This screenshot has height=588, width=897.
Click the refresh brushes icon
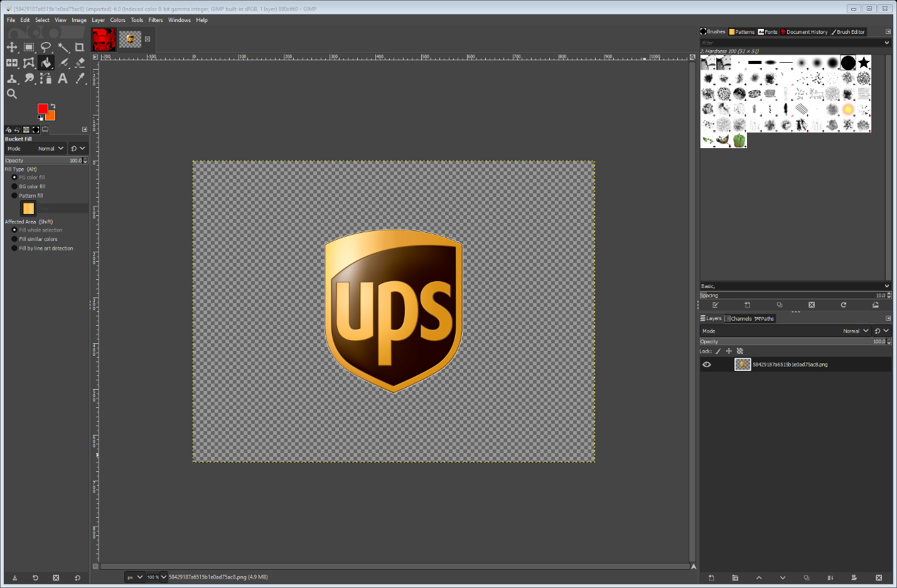844,305
